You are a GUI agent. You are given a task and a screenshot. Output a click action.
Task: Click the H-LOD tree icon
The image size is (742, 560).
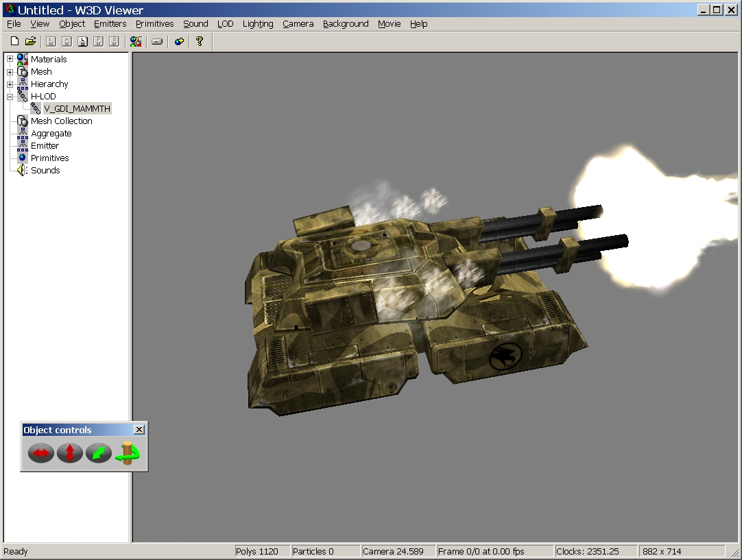22,97
